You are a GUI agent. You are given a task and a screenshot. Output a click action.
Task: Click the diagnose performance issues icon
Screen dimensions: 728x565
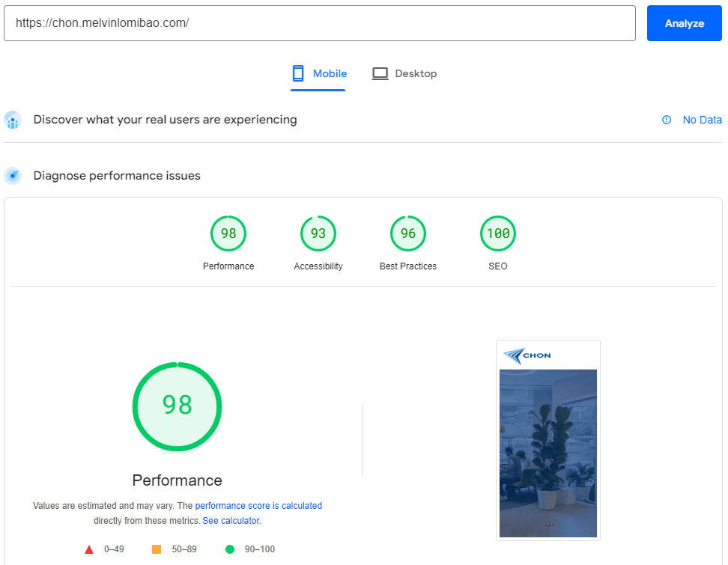[x=13, y=176]
